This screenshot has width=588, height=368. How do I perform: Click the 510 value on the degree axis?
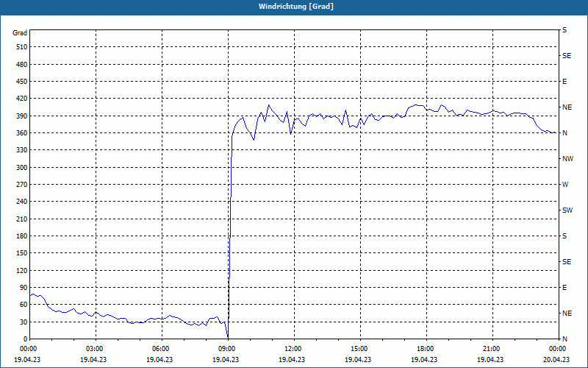[x=21, y=47]
